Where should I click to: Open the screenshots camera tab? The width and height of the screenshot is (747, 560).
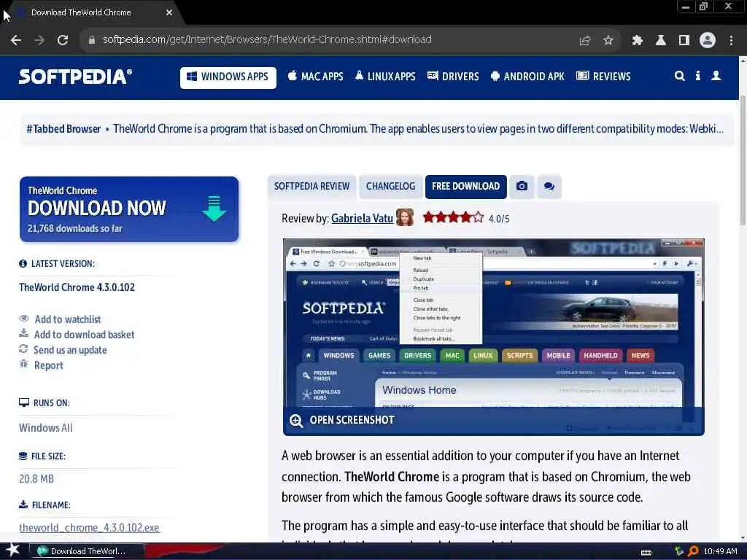point(522,186)
